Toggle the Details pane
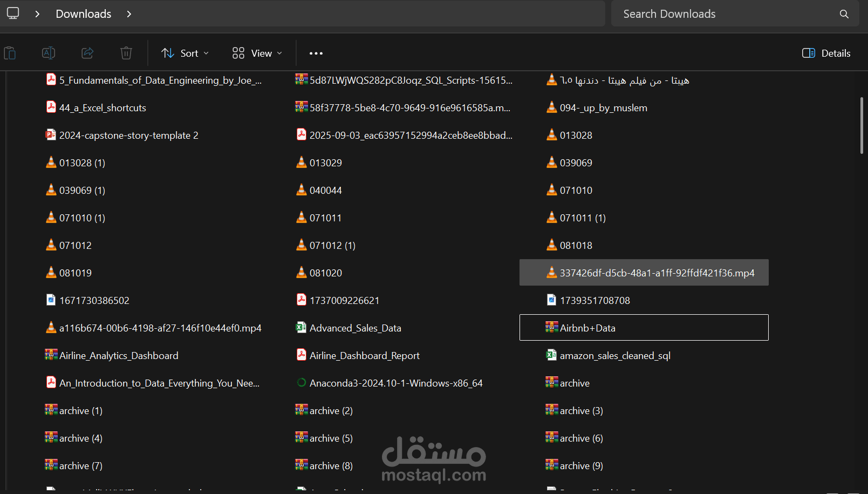Image resolution: width=868 pixels, height=494 pixels. (x=826, y=53)
